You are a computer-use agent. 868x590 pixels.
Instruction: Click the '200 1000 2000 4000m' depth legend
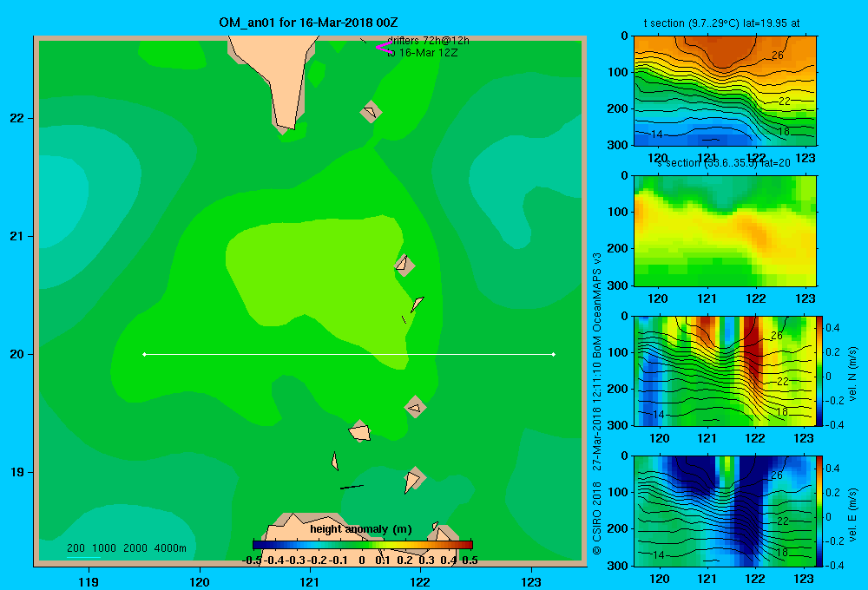click(127, 548)
